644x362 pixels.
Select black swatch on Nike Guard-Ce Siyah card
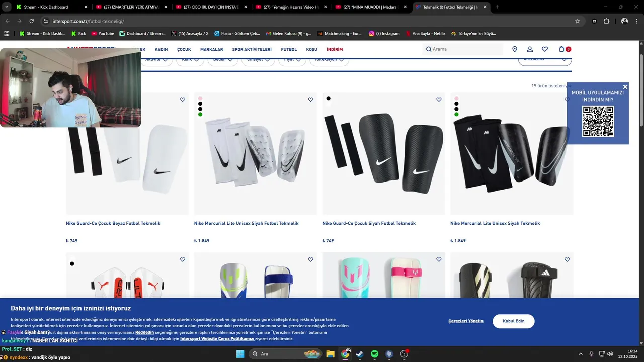pyautogui.click(x=329, y=99)
